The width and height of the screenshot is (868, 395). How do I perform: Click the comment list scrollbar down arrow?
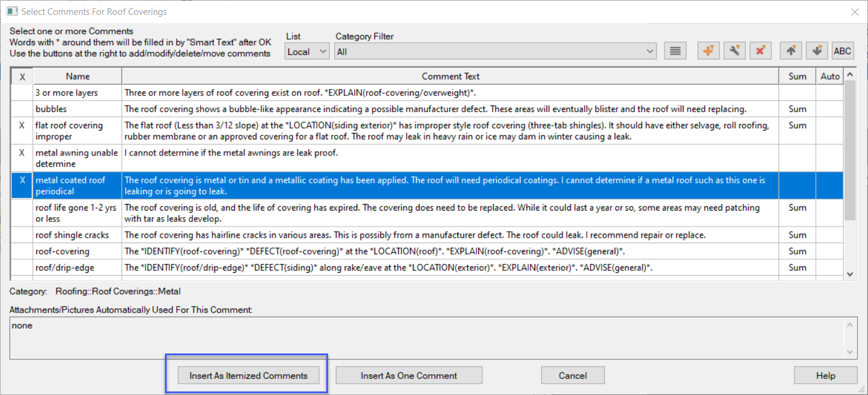click(x=850, y=274)
